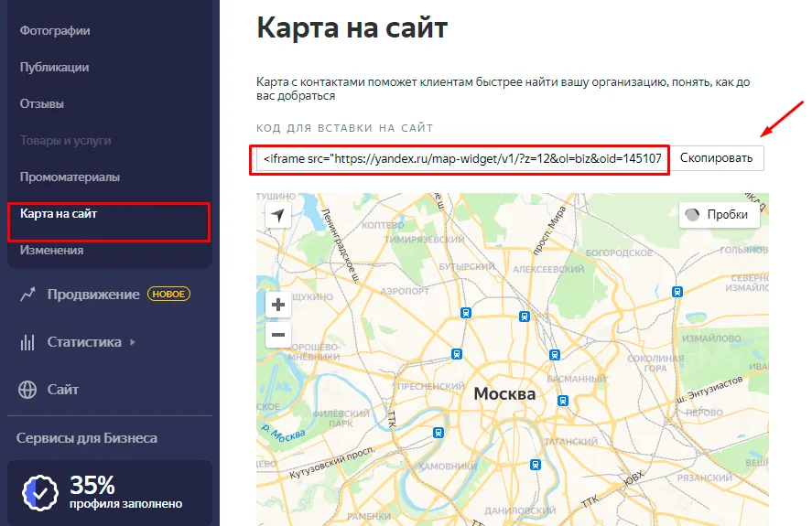Zoom out the map with minus button
Image resolution: width=812 pixels, height=526 pixels.
coord(278,335)
